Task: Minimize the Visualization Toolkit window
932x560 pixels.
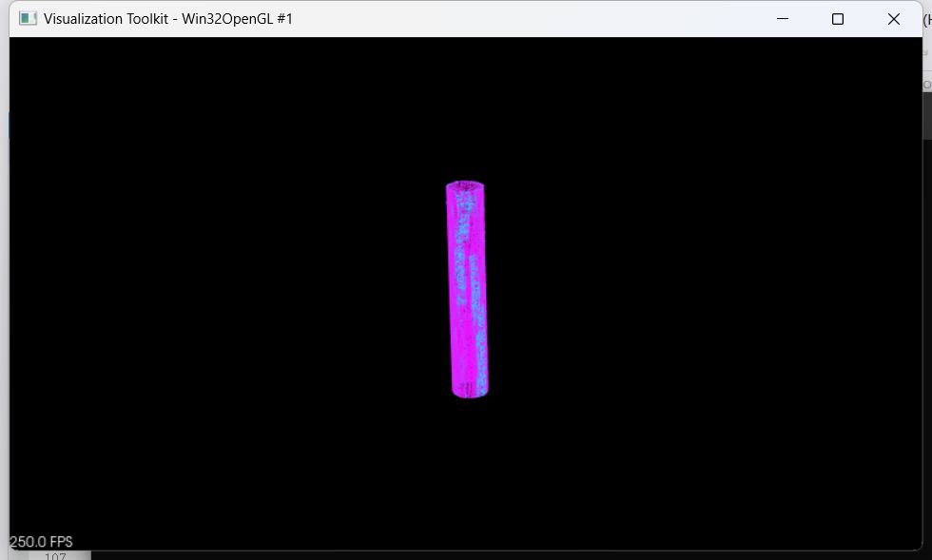Action: coord(783,19)
